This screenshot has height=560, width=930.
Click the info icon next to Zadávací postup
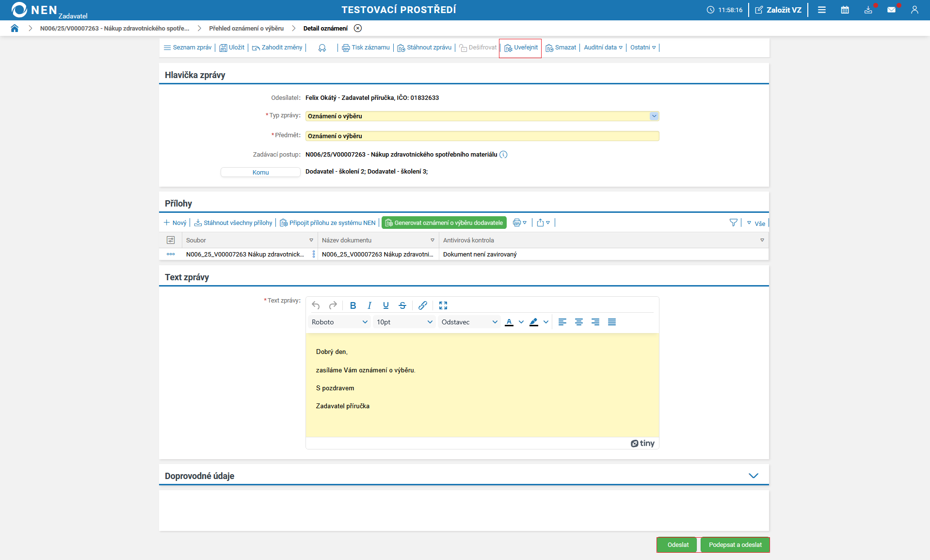click(503, 155)
